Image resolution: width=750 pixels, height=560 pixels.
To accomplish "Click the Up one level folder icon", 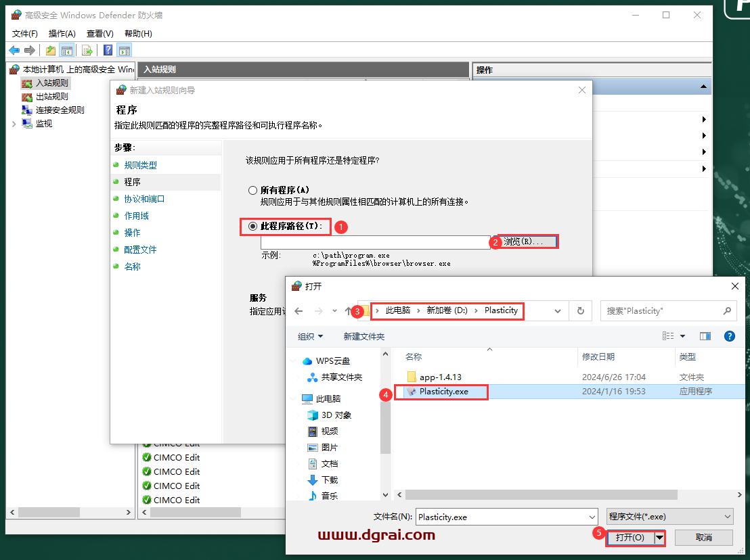I will coord(51,50).
